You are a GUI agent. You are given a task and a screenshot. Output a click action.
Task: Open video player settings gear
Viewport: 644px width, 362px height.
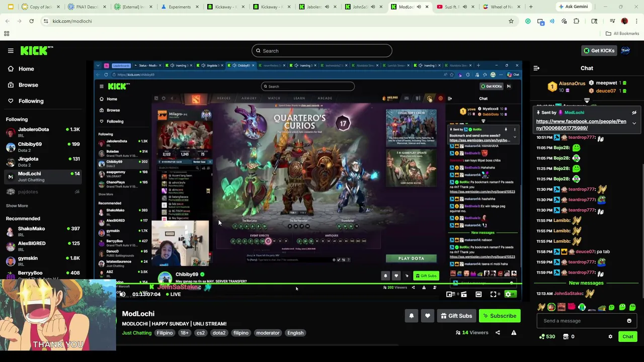point(508,295)
